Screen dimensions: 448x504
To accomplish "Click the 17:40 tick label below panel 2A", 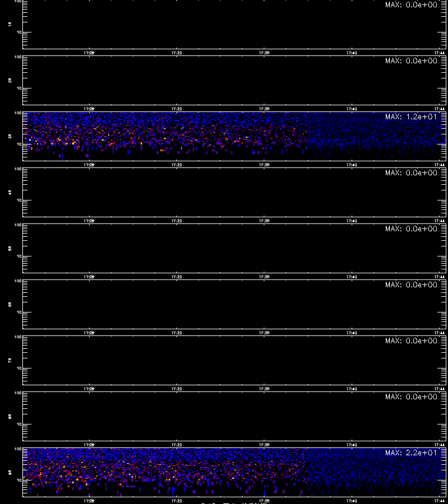I will click(x=352, y=109).
